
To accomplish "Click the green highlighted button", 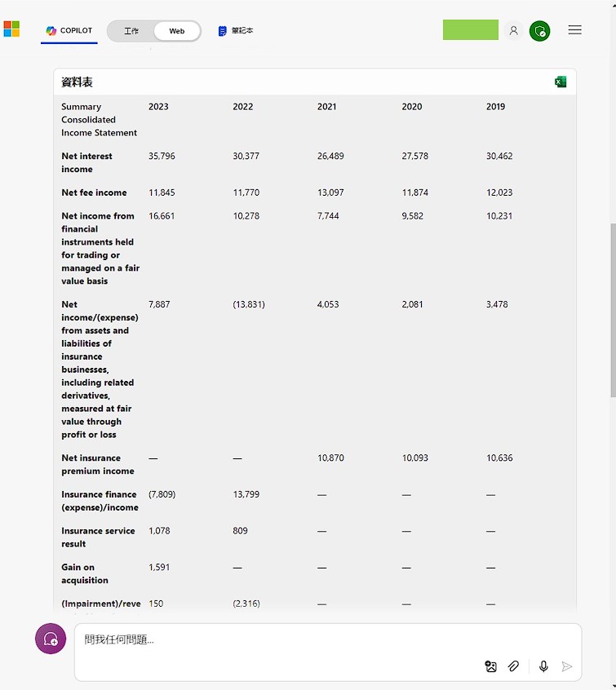I will pyautogui.click(x=470, y=30).
